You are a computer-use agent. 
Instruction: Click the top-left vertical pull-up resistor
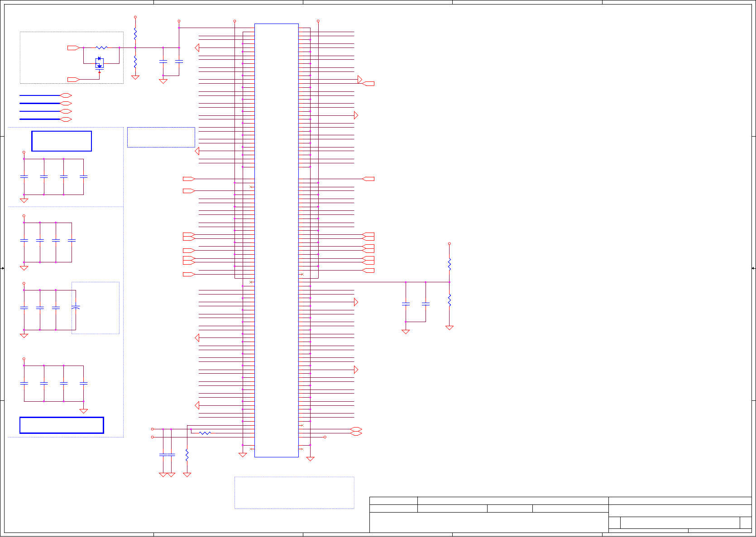135,33
